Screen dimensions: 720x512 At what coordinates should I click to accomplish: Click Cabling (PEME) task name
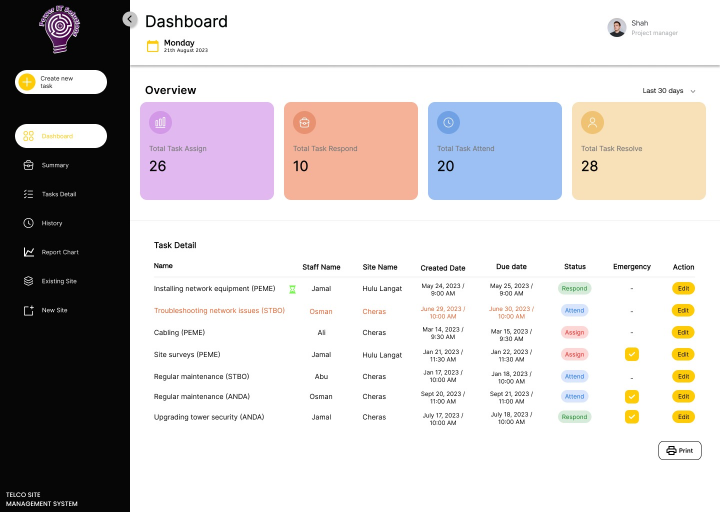179,332
